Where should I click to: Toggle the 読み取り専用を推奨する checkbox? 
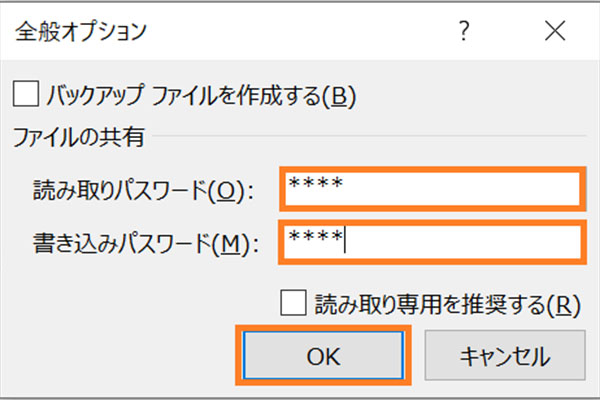pos(293,304)
